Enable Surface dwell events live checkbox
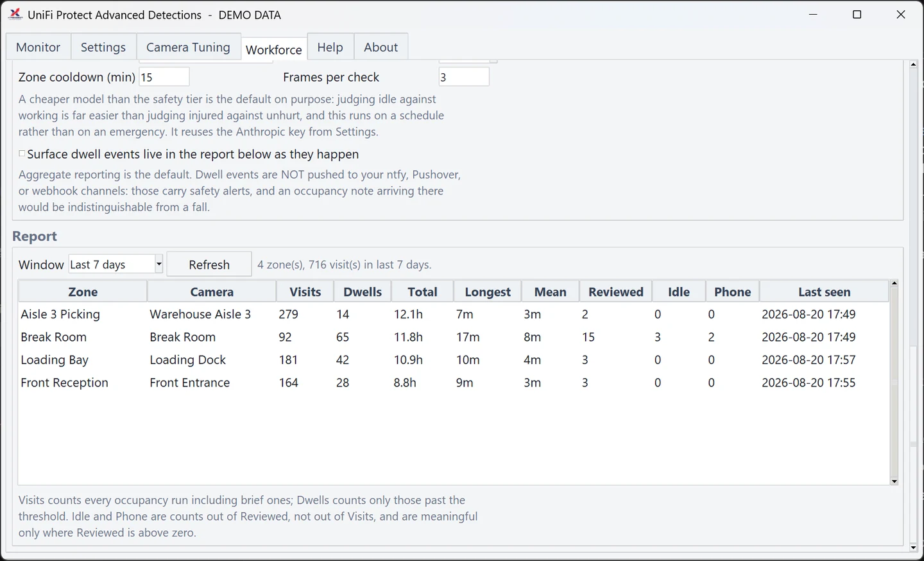The image size is (924, 561). click(22, 153)
